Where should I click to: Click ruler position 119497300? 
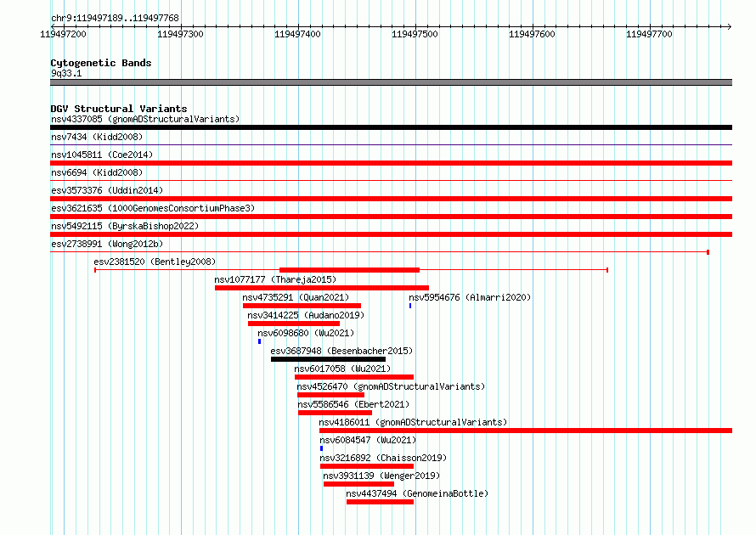180,34
